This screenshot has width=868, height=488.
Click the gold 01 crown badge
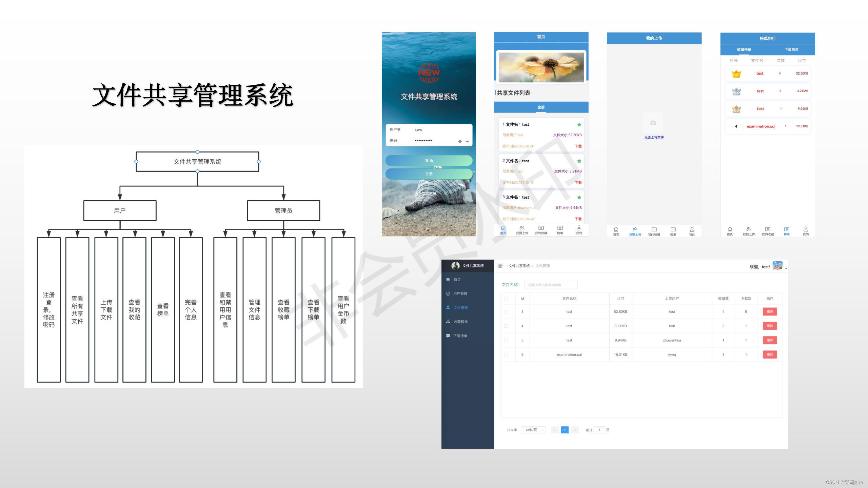coord(736,74)
